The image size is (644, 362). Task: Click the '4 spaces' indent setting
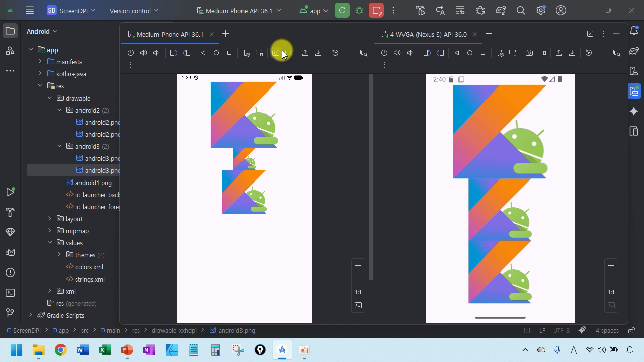point(607,330)
